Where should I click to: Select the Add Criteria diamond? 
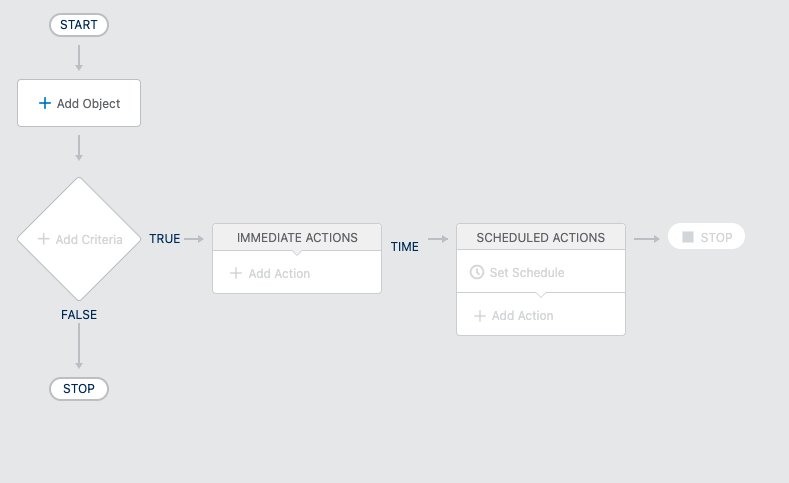[79, 239]
